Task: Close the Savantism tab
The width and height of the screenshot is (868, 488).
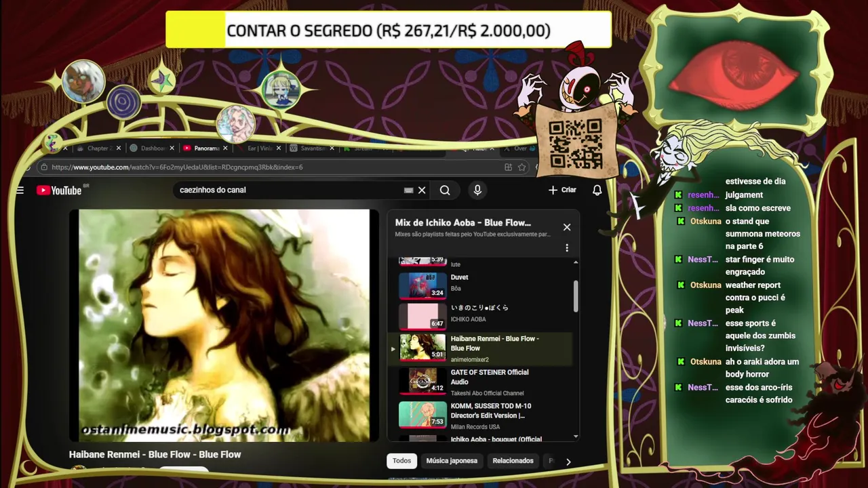Action: tap(332, 148)
